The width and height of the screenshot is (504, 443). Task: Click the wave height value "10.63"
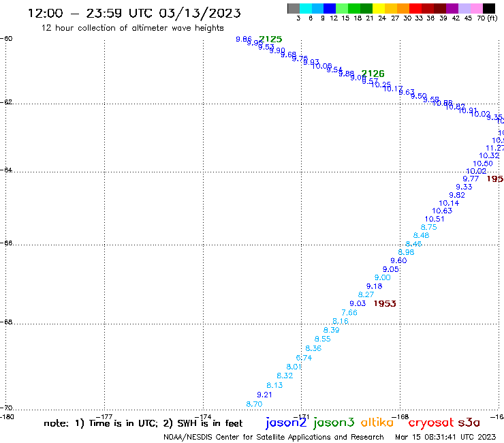tap(442, 211)
